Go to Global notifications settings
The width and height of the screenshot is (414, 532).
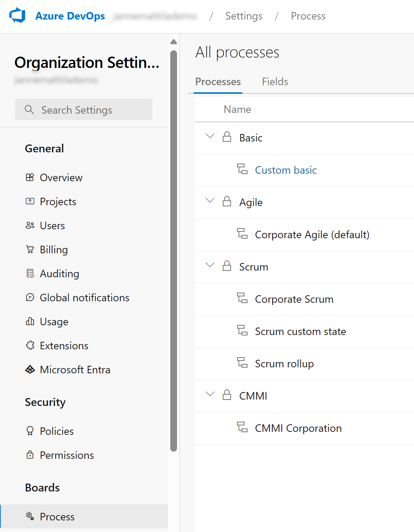pyautogui.click(x=84, y=298)
